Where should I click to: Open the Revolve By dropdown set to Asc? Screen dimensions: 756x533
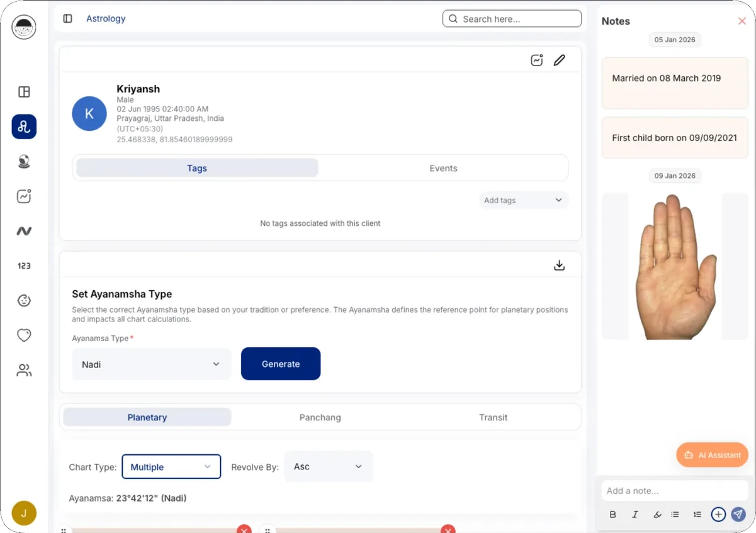pyautogui.click(x=329, y=467)
